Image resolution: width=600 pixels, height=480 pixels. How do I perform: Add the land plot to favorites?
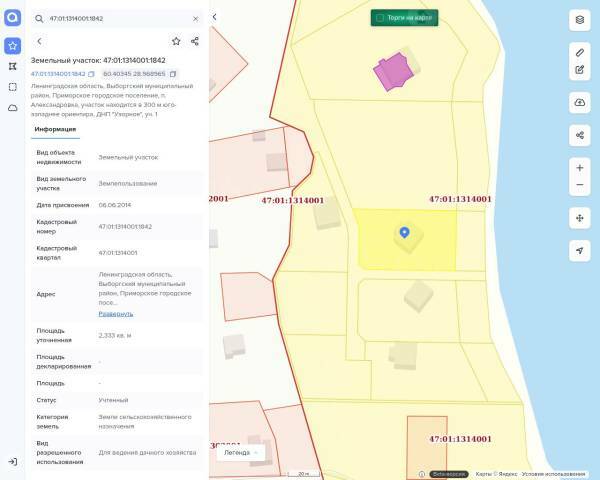coord(176,41)
